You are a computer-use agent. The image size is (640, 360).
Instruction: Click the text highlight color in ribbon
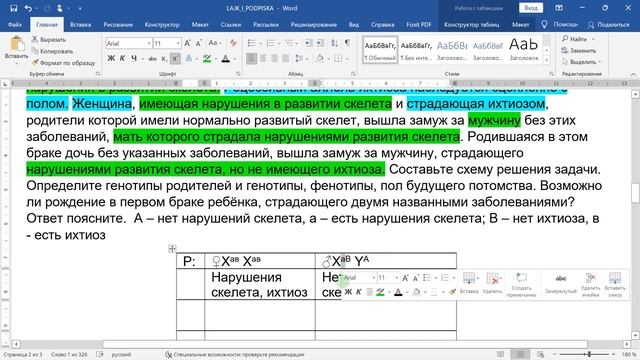[207, 59]
